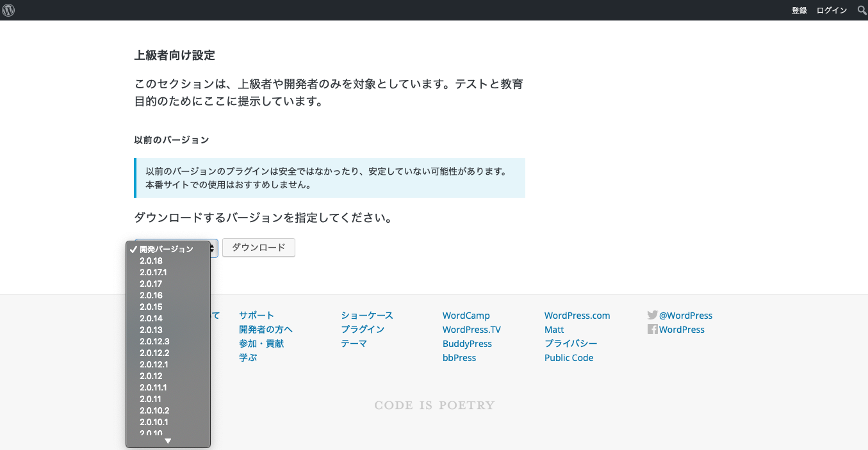Visit the WordCamp link

(x=466, y=316)
